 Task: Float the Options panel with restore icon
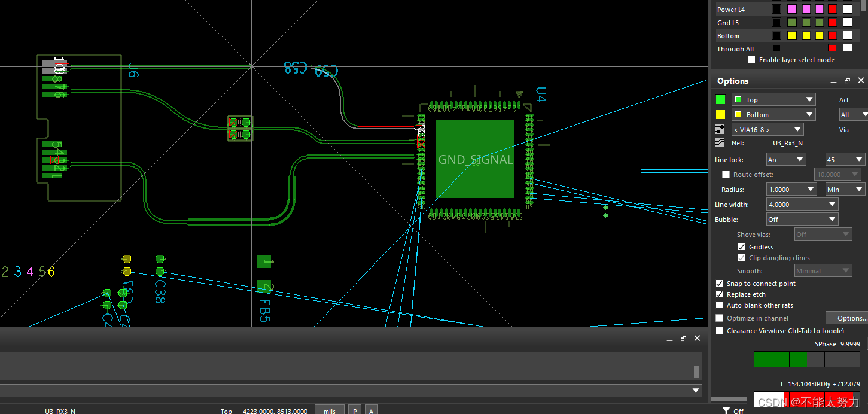tap(847, 81)
